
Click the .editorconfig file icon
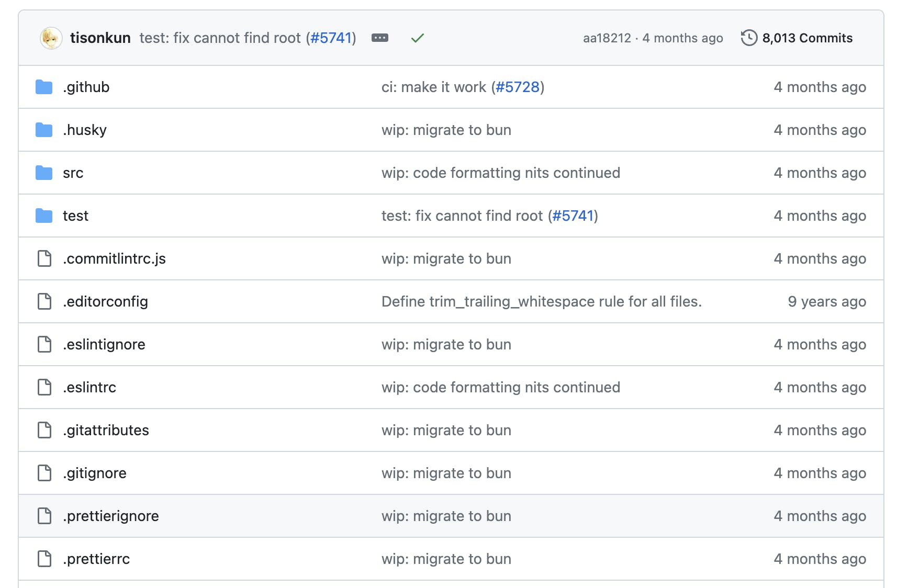(44, 301)
